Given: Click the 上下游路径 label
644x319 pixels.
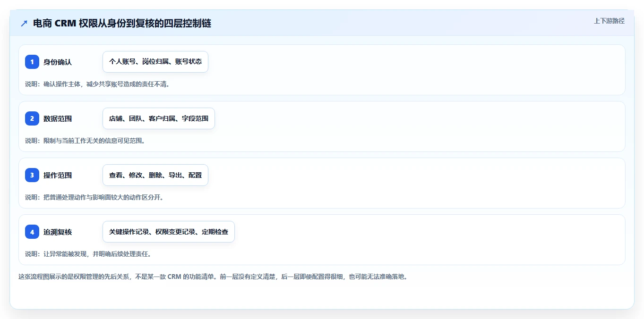Looking at the screenshot, I should coord(609,21).
